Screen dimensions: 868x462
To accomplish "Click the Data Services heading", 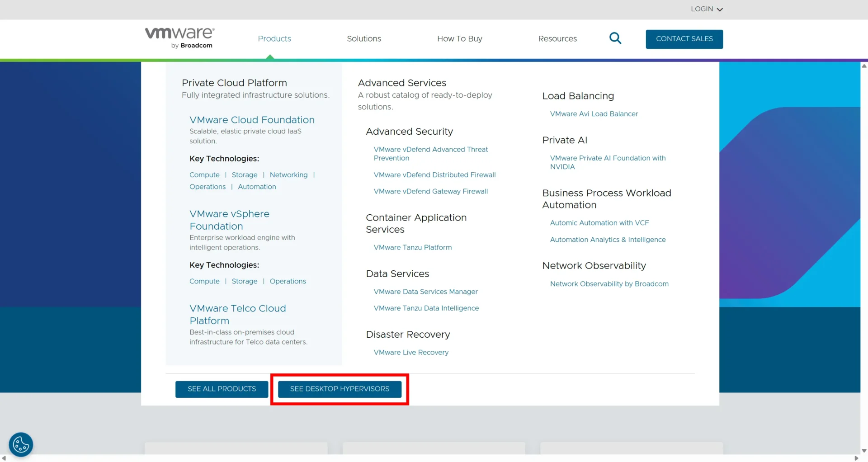I will 397,273.
